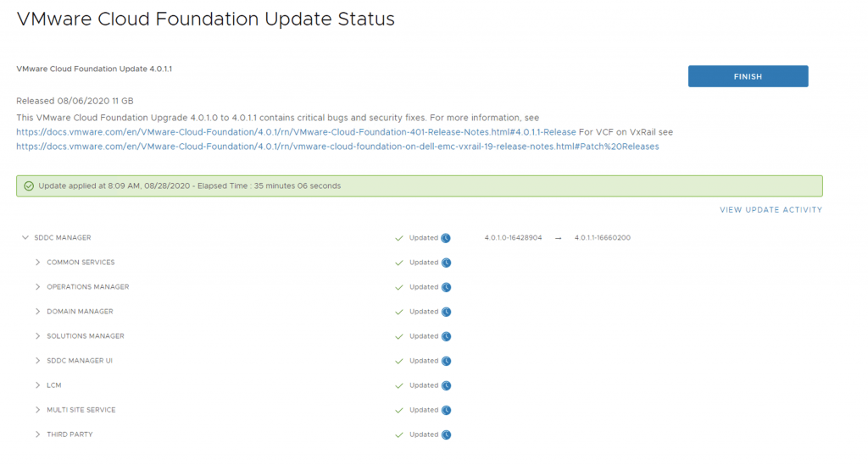Expand the LCM component row
Screen dimensions: 868x465
pyautogui.click(x=38, y=385)
